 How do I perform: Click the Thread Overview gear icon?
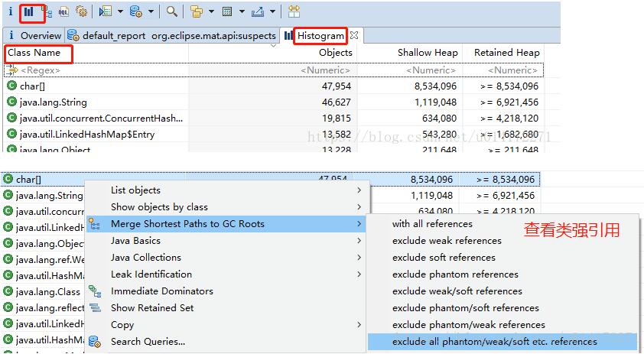point(81,11)
